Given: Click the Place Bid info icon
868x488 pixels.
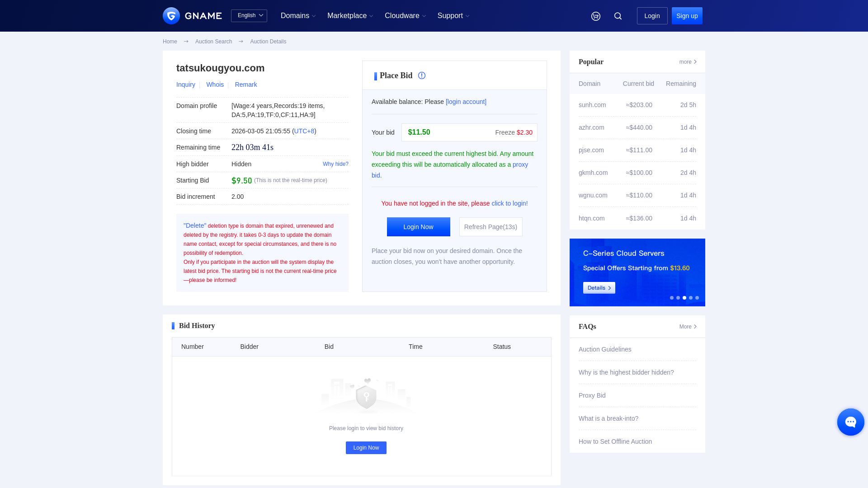Looking at the screenshot, I should pyautogui.click(x=422, y=75).
